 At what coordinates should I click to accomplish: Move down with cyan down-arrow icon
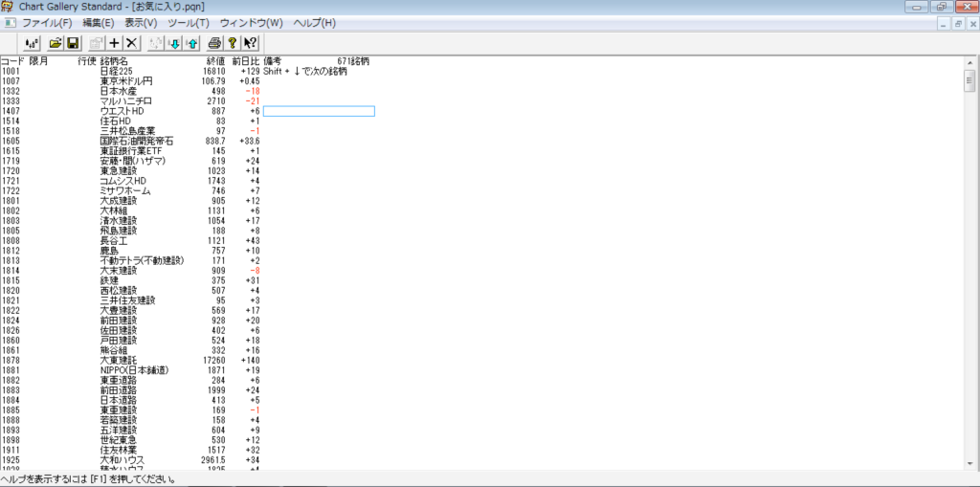coord(174,43)
